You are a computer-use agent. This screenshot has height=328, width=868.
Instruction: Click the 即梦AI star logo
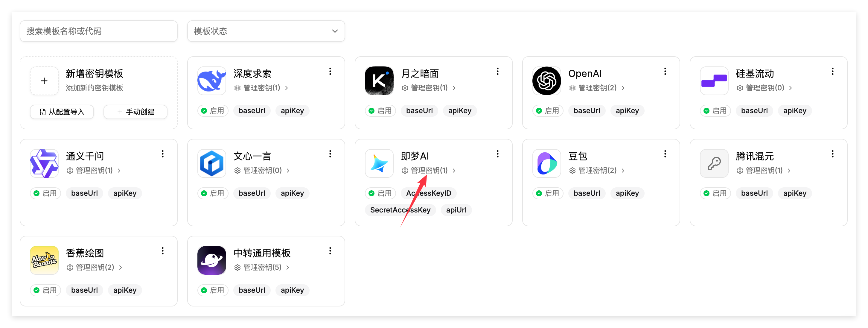click(x=379, y=163)
